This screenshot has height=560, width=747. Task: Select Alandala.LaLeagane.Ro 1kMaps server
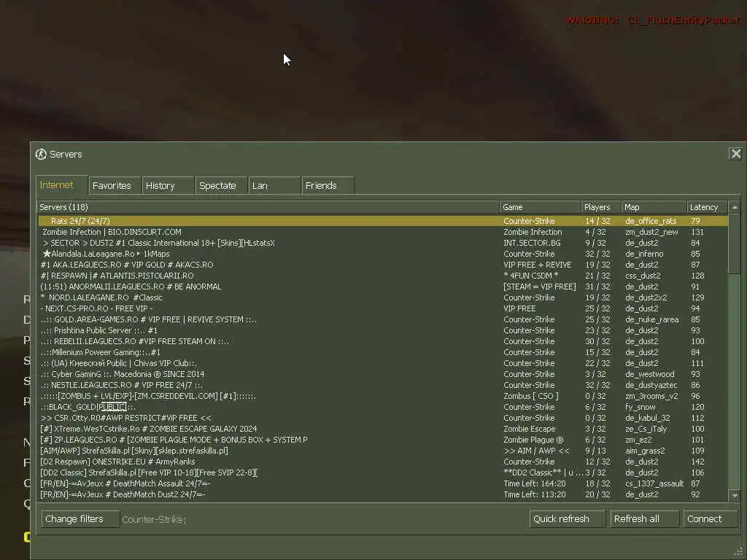coord(383,254)
